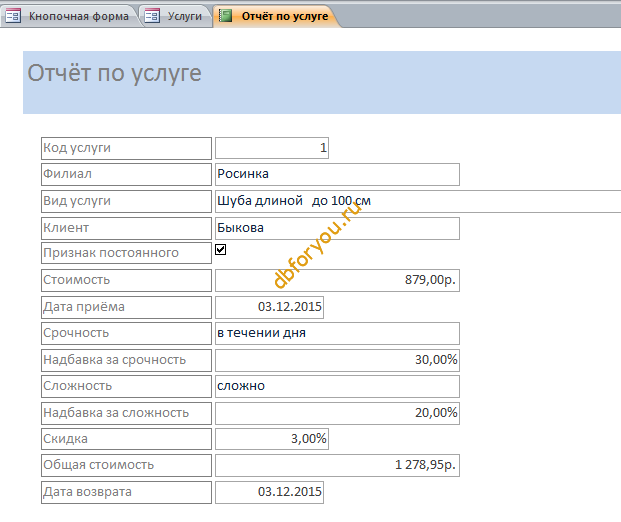Click the Надбавка за срочность label

pyautogui.click(x=126, y=360)
